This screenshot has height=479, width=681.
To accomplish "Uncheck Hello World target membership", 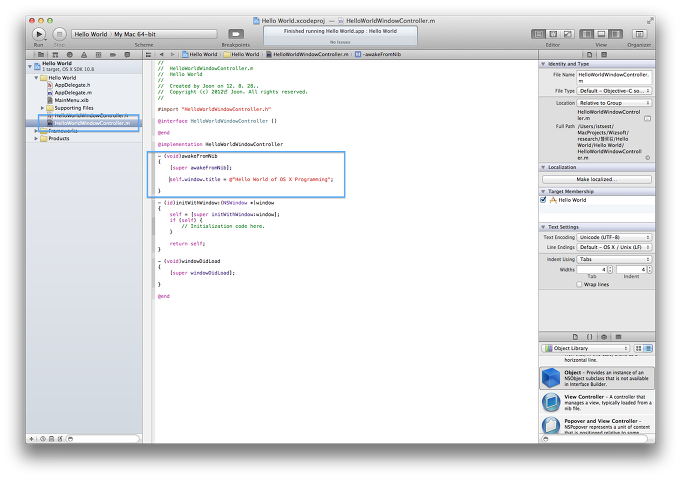I will [543, 200].
